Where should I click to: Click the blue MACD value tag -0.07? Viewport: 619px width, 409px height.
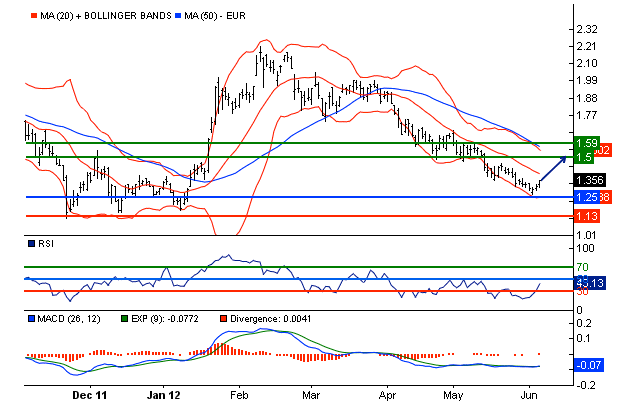(589, 366)
